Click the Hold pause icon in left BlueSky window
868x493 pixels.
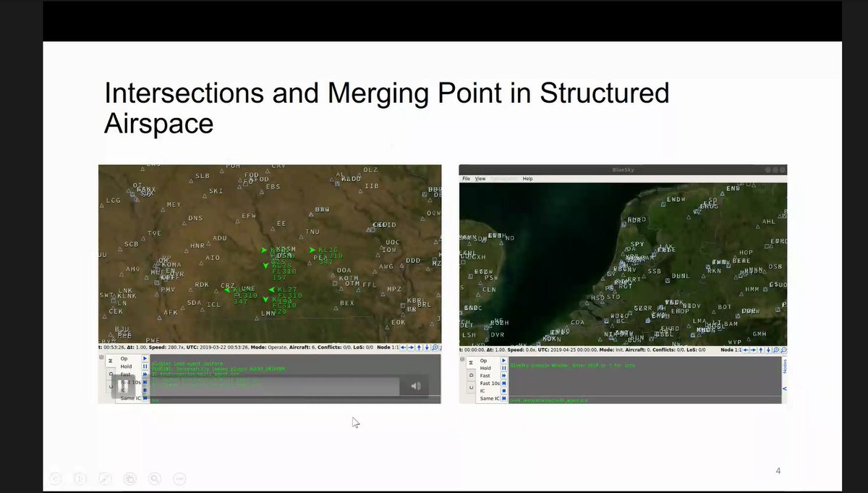145,366
